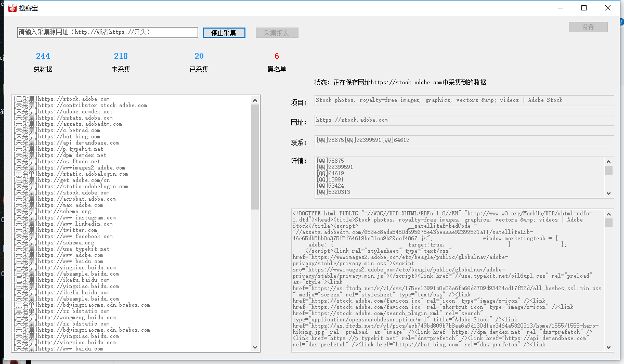
Task: Click the 20 collected count
Action: click(x=199, y=56)
